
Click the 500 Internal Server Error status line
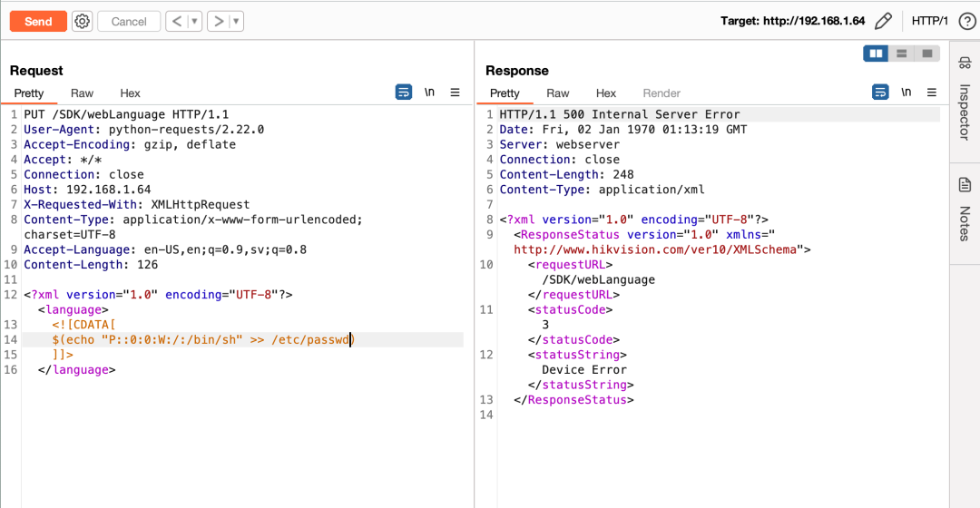620,114
